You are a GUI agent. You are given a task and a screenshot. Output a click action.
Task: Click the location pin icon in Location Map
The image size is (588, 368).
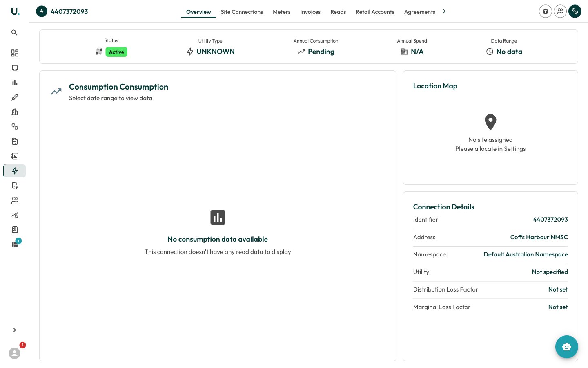(490, 122)
